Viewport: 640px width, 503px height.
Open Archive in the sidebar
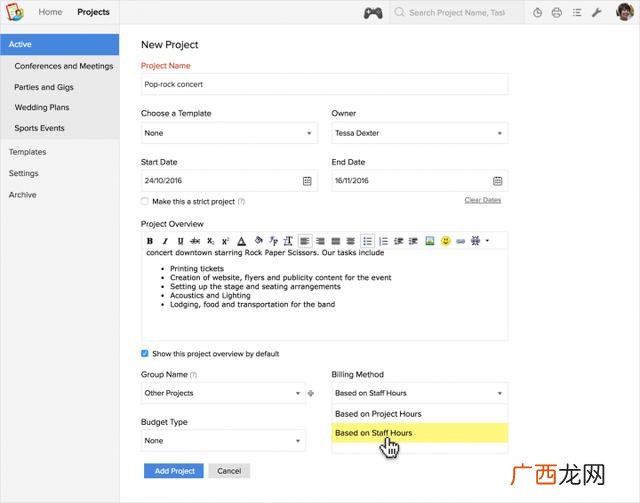23,195
